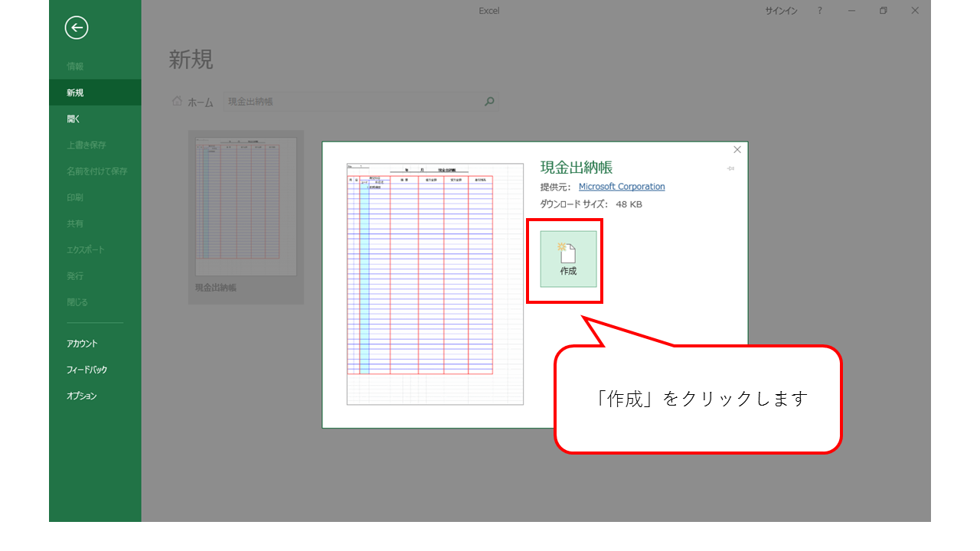Select 発行 in the sidebar
This screenshot has height=551, width=980.
pos(75,275)
